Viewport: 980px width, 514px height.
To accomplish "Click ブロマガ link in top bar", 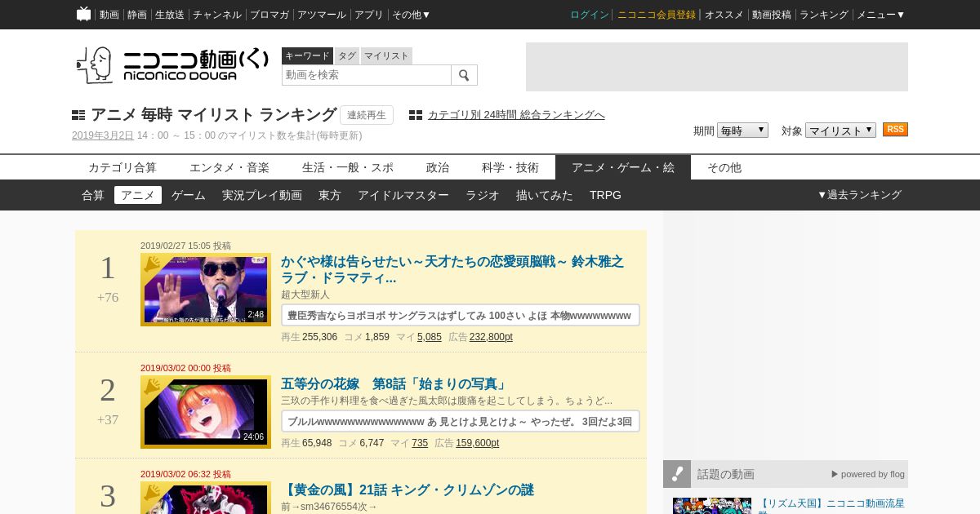I will [269, 15].
